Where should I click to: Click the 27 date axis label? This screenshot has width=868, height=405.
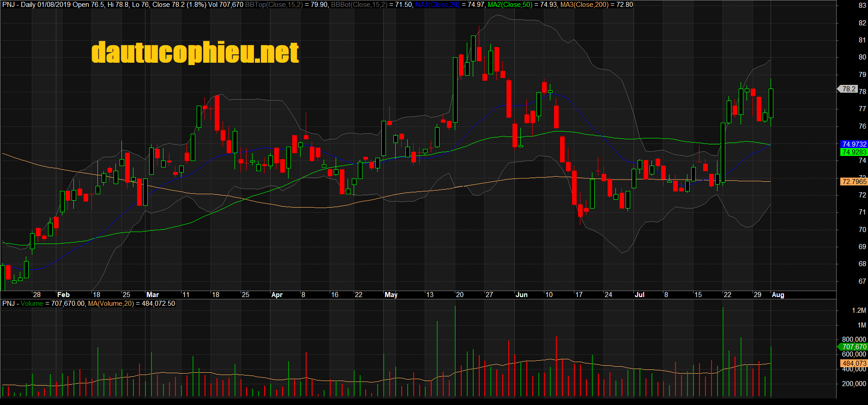point(489,295)
